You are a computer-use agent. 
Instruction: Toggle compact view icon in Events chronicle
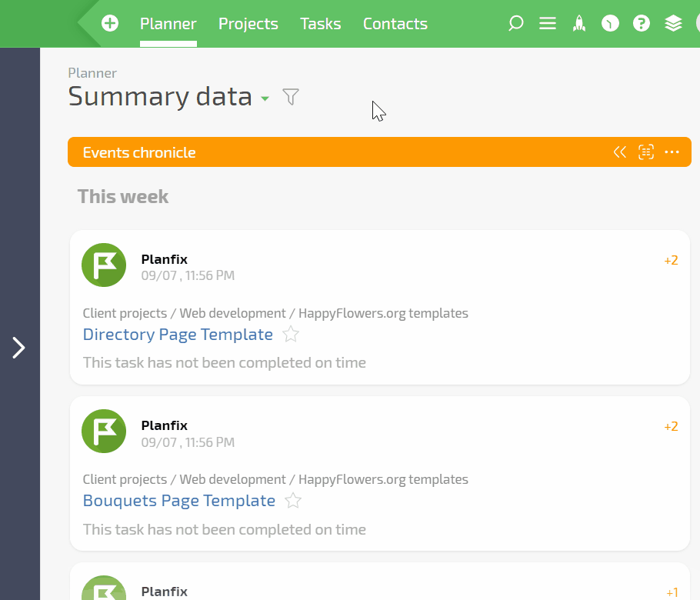pyautogui.click(x=646, y=152)
